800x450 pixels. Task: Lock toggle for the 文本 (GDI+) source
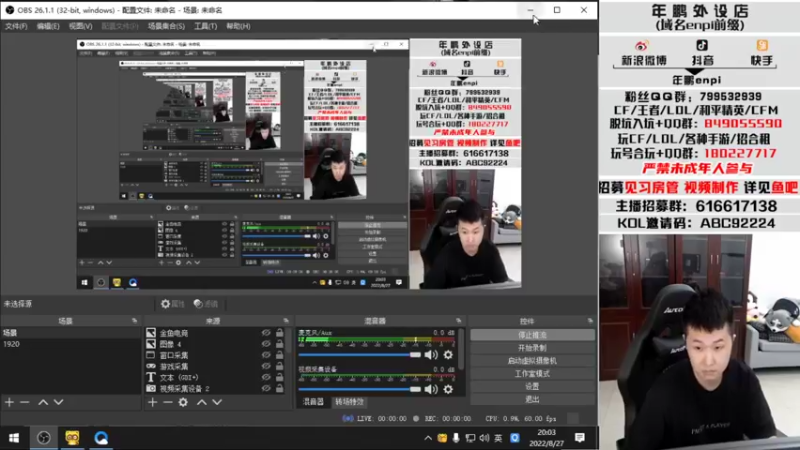click(280, 378)
